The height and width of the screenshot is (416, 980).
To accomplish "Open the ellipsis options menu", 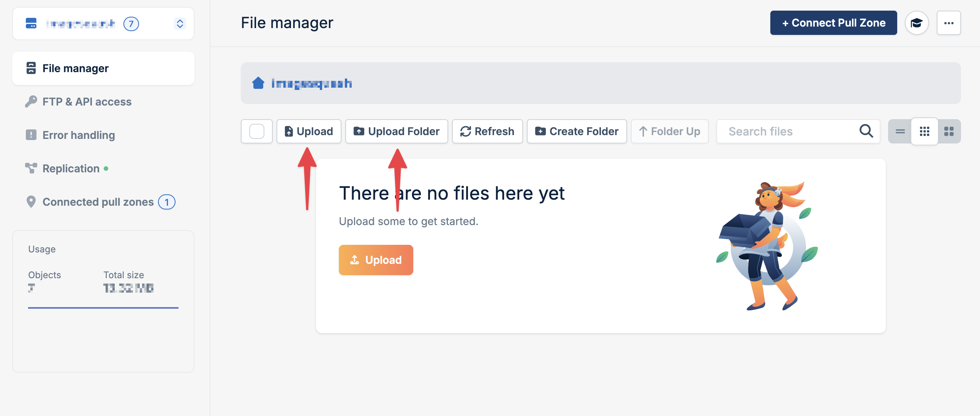I will 949,23.
